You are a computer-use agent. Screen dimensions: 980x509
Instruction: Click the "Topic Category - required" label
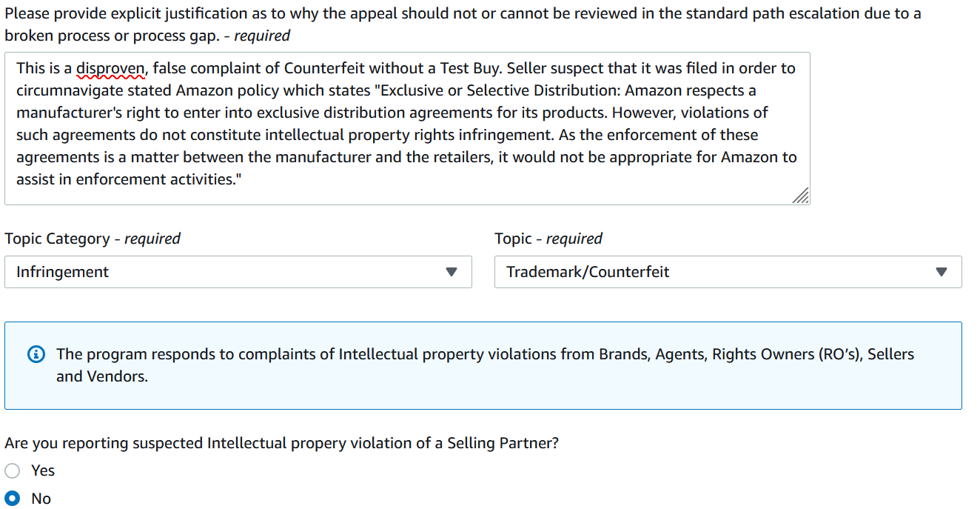(93, 239)
